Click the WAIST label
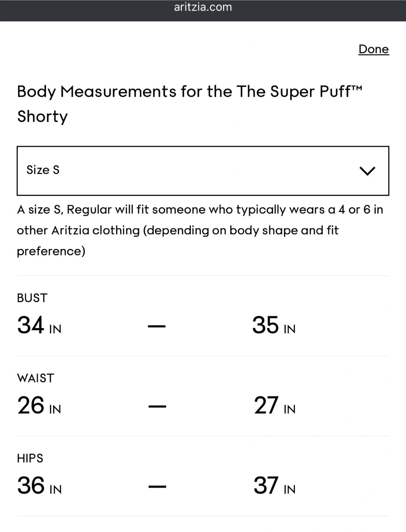406x532 pixels. click(x=35, y=378)
